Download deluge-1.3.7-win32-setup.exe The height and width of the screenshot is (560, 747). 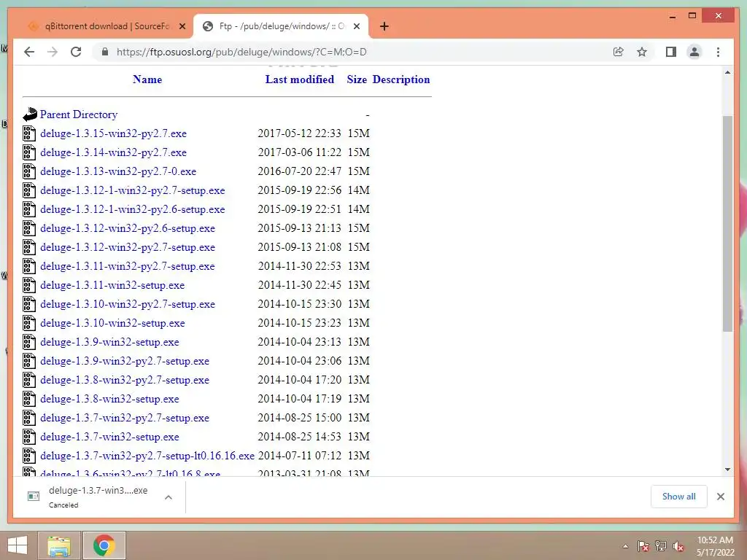coord(109,437)
